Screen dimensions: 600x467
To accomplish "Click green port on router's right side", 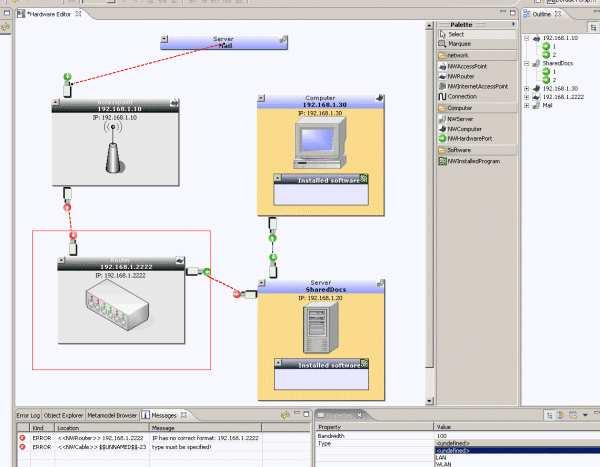I will [207, 272].
